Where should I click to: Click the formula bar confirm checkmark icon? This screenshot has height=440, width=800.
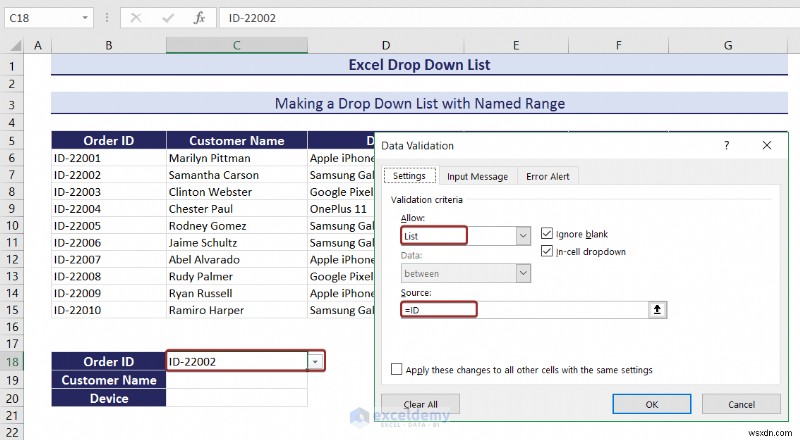[x=167, y=18]
